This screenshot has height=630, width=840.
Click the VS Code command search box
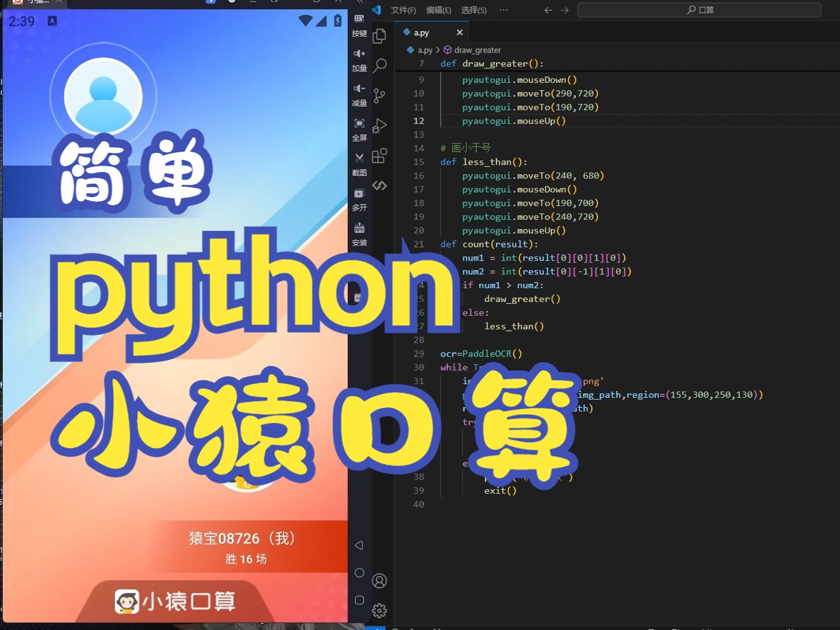[699, 10]
